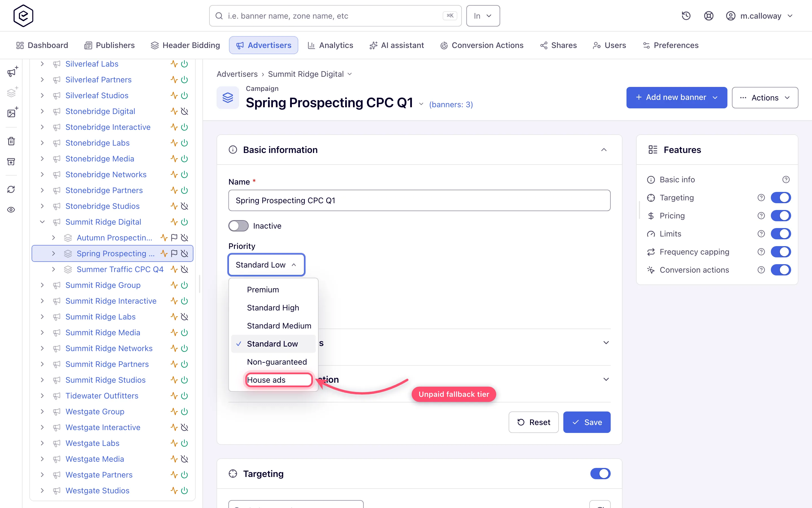Click activity pulse icon for Stonebridge Media

[x=174, y=159]
